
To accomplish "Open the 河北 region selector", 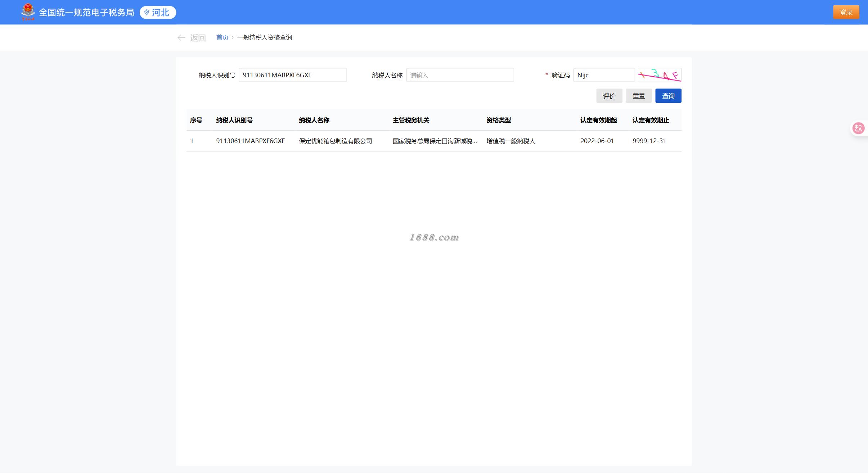I will tap(160, 13).
